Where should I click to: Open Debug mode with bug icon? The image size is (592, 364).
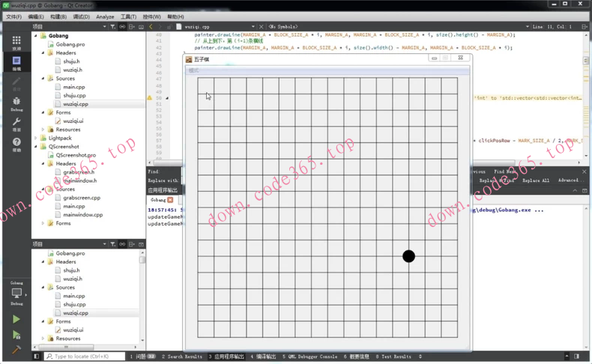16,103
